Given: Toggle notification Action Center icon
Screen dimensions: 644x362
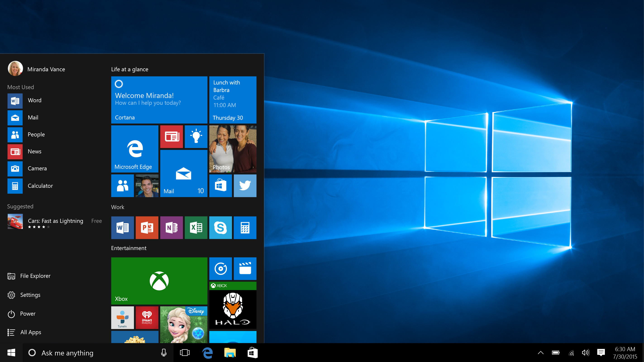Looking at the screenshot, I should [602, 352].
